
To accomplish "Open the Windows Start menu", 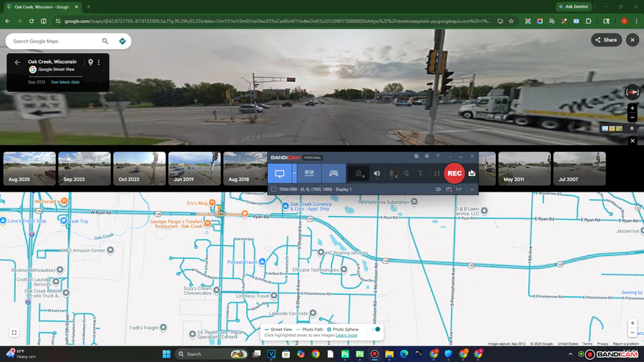I will [x=166, y=354].
